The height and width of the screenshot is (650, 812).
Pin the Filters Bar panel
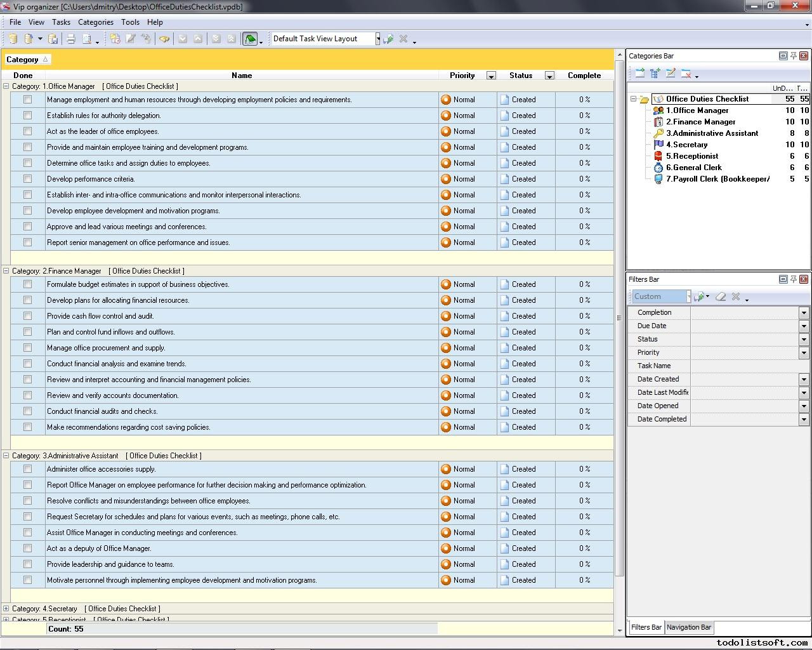793,279
